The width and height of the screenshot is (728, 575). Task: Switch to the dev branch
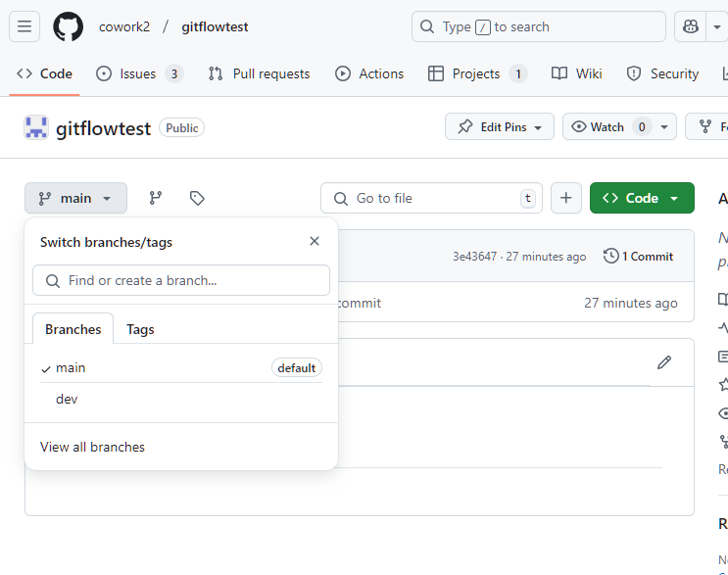coord(181,399)
